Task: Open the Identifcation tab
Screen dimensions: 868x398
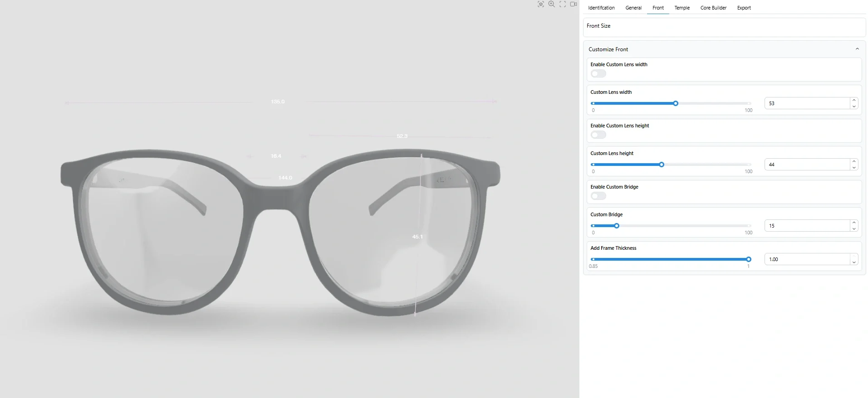Action: coord(601,8)
